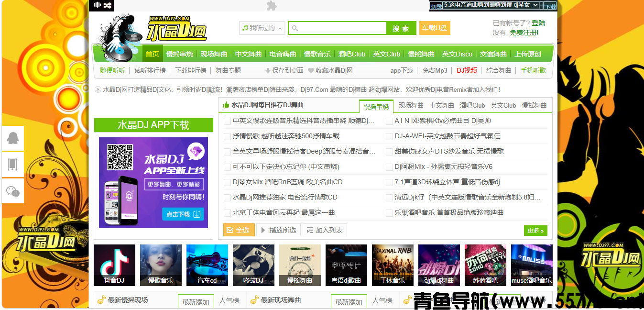Toggle the shuffle playback icon
The image size is (644, 310).
(x=108, y=5)
